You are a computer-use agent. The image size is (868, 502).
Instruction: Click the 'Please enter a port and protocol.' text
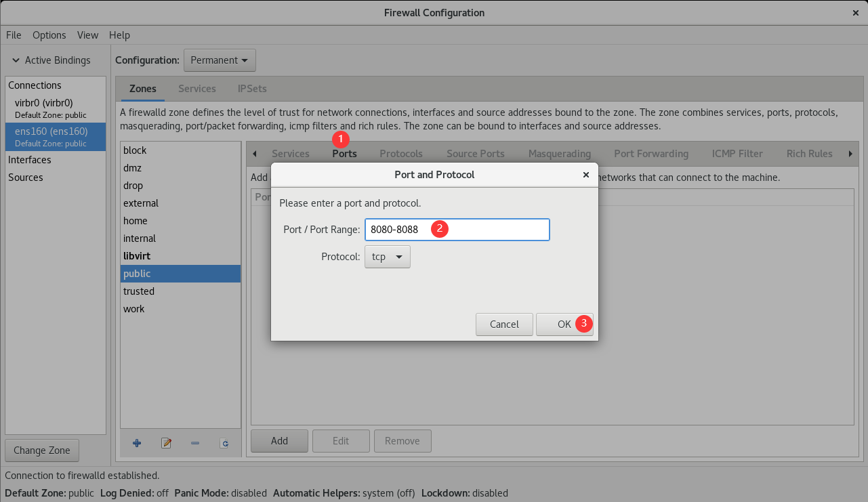pos(350,203)
